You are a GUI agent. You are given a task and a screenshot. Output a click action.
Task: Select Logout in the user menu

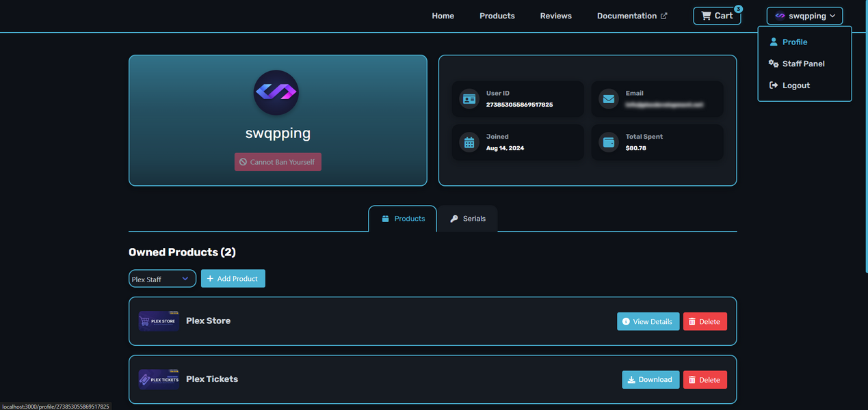click(795, 85)
